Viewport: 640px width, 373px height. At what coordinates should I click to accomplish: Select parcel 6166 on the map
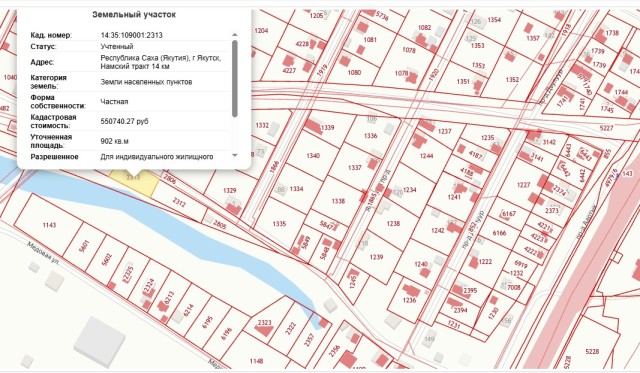click(x=499, y=233)
